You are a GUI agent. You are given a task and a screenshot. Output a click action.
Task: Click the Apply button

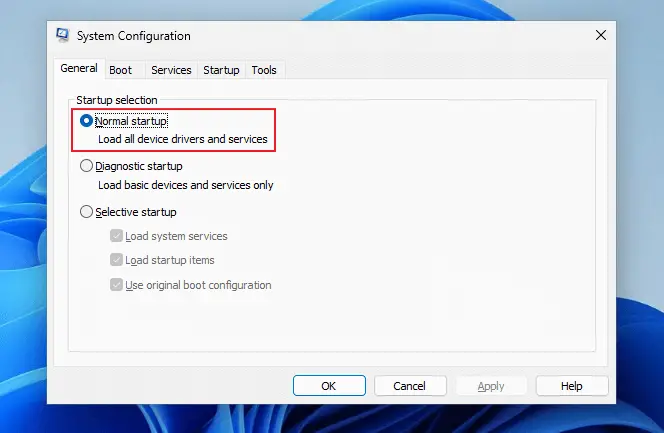click(491, 386)
